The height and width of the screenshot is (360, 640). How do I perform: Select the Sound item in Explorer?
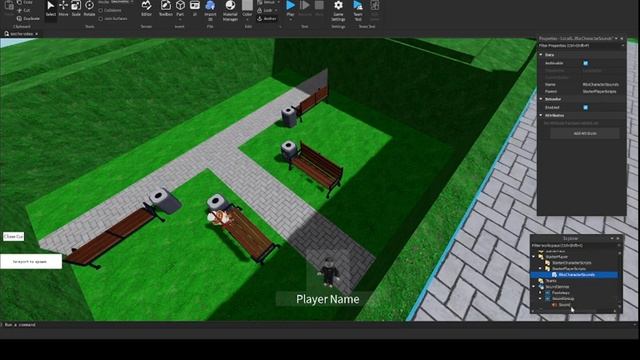tap(564, 304)
